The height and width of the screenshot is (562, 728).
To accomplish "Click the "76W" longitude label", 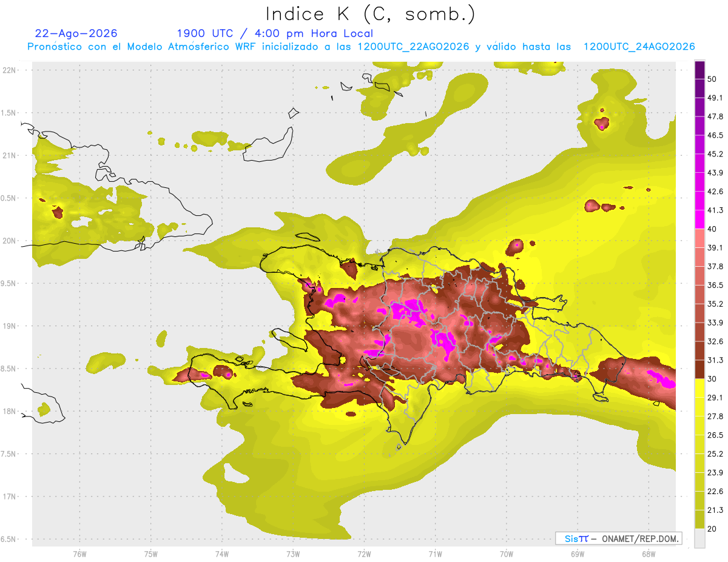I will [79, 554].
